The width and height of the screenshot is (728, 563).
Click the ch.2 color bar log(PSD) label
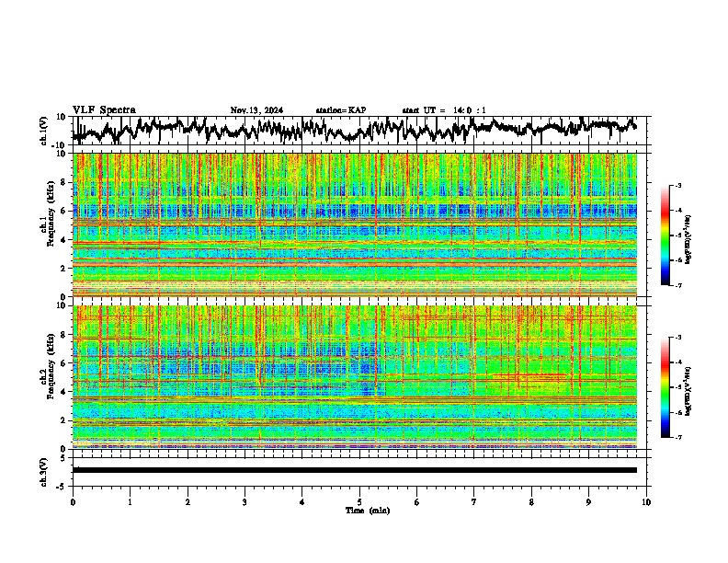coord(688,391)
